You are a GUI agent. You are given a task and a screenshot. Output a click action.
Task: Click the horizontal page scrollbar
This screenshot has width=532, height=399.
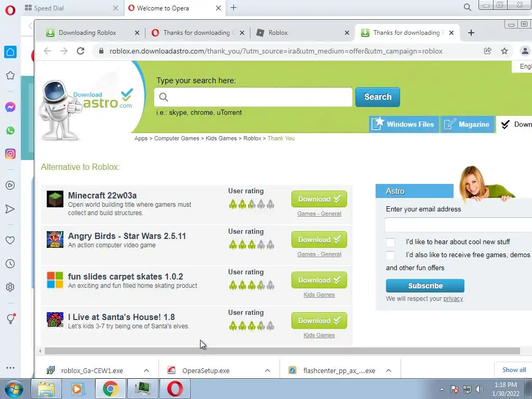(282, 351)
